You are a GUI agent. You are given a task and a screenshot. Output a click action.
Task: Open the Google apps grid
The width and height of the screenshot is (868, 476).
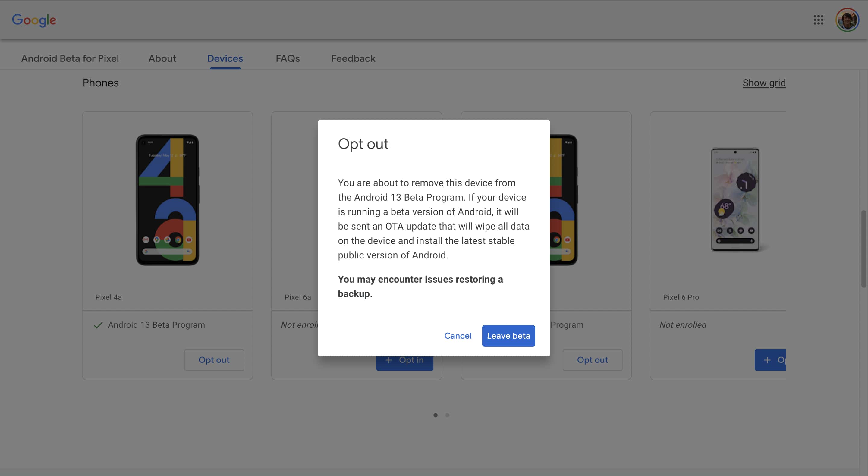[818, 20]
